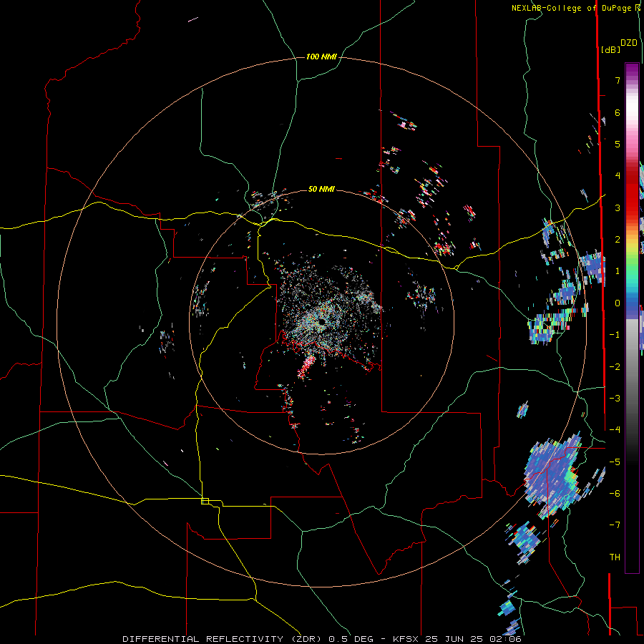Click the [dB] unit label

610,49
